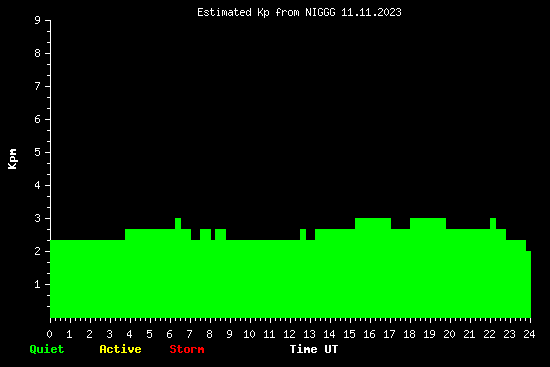
Task: Click the Time UT axis label
Action: [x=314, y=349]
